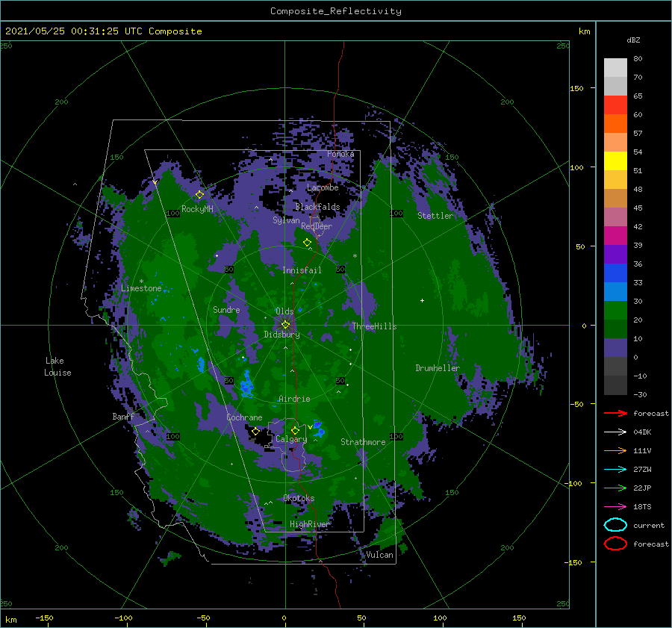Click yellow marker above Calgary label
This screenshot has height=628, width=672.
click(x=295, y=430)
